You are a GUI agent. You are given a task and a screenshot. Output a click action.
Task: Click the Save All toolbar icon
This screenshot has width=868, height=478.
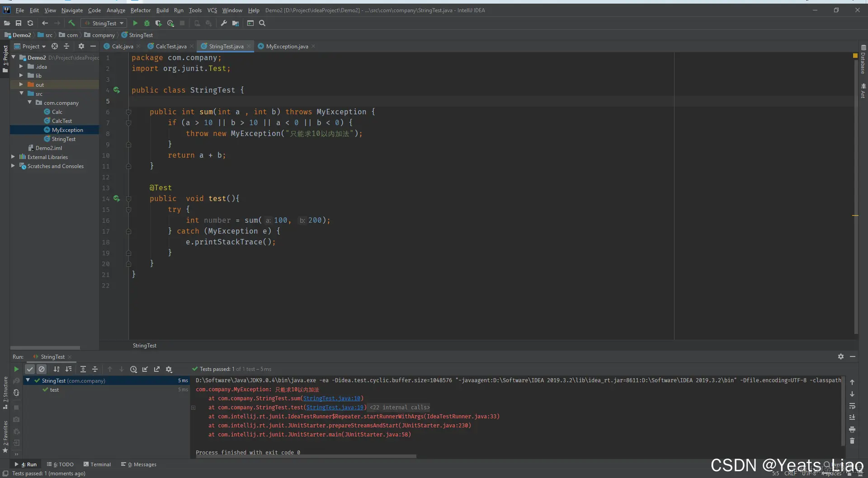point(19,23)
